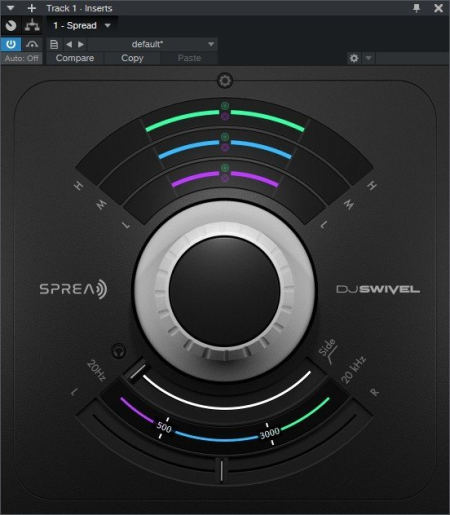Toggle the high band green enable dot
Screen dimensions: 450x515
225,106
